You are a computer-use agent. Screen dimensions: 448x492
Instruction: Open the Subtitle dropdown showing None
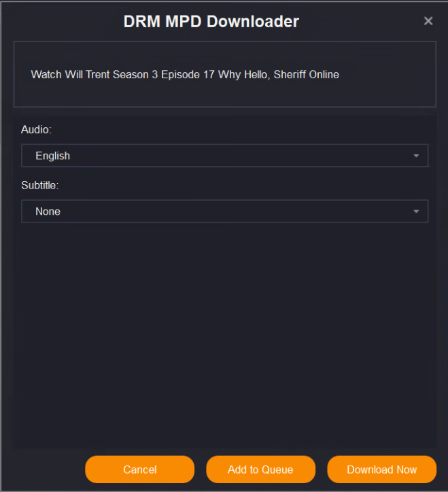[x=225, y=211]
